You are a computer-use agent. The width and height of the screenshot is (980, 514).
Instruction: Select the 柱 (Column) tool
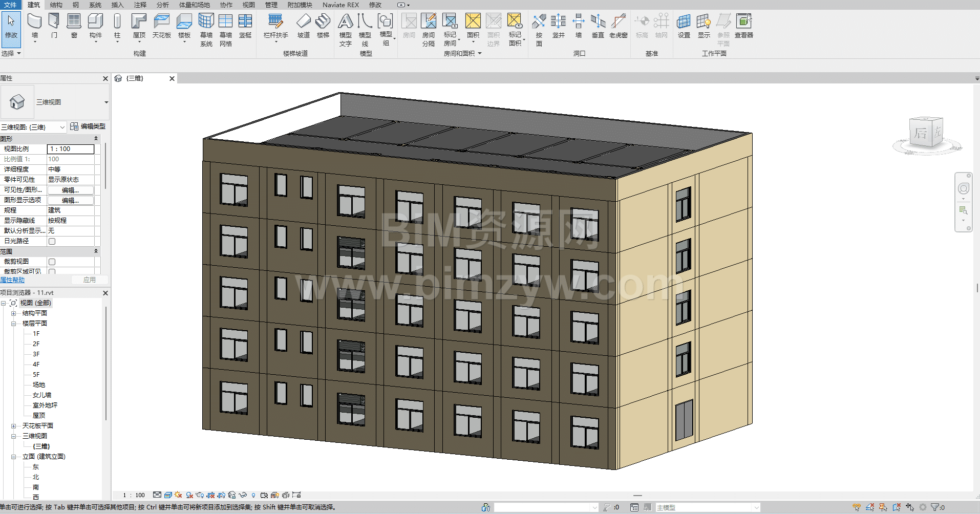coord(117,27)
